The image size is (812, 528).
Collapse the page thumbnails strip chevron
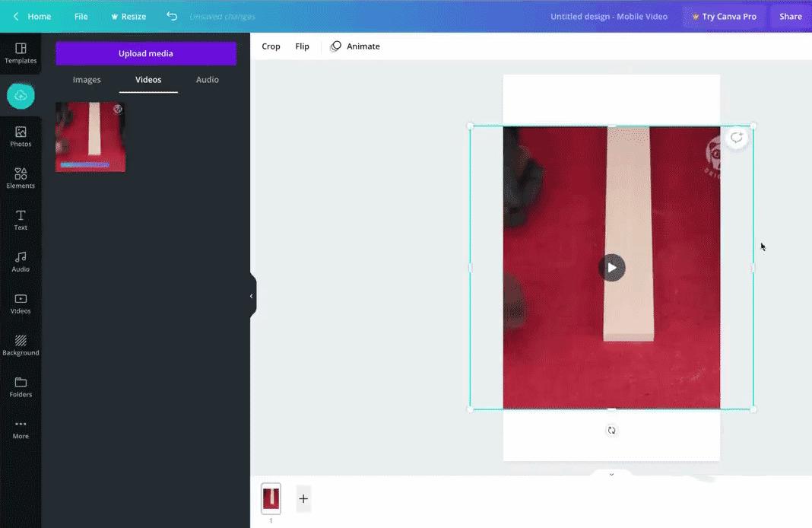tap(611, 475)
